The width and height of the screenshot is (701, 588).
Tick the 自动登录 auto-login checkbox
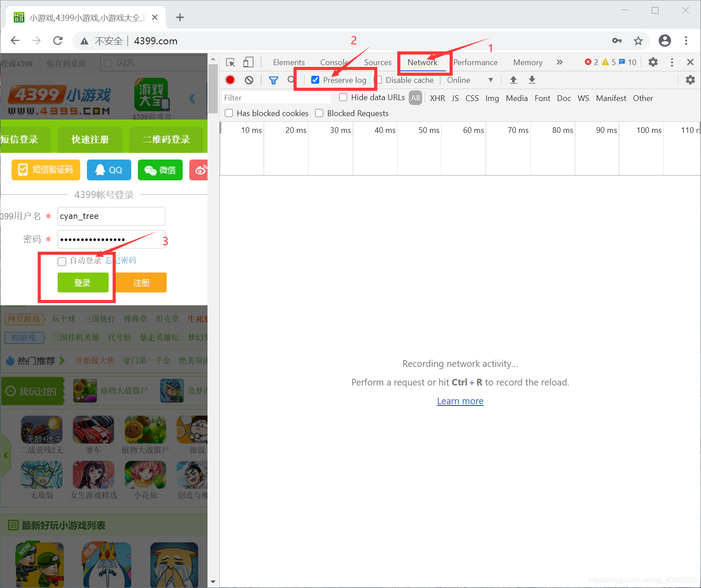point(62,261)
